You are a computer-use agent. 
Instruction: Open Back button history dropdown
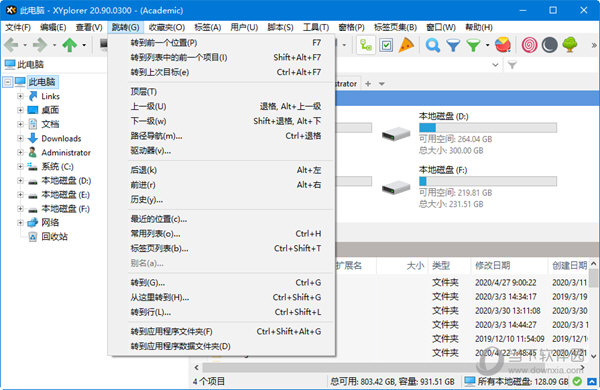pos(25,45)
